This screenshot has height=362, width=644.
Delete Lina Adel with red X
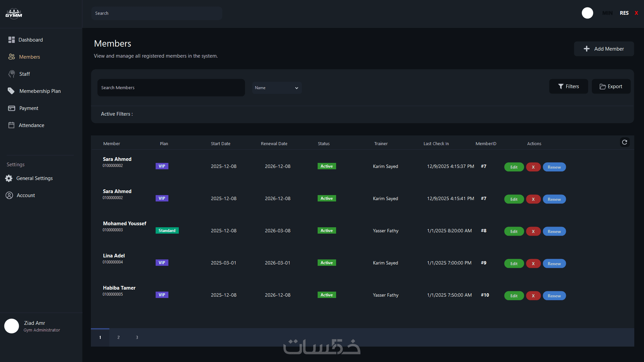pyautogui.click(x=533, y=264)
